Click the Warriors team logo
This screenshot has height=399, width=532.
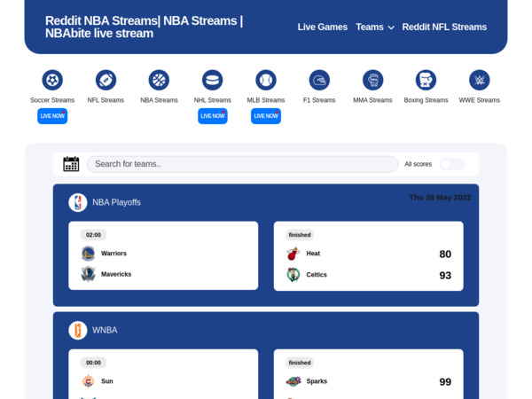[88, 254]
